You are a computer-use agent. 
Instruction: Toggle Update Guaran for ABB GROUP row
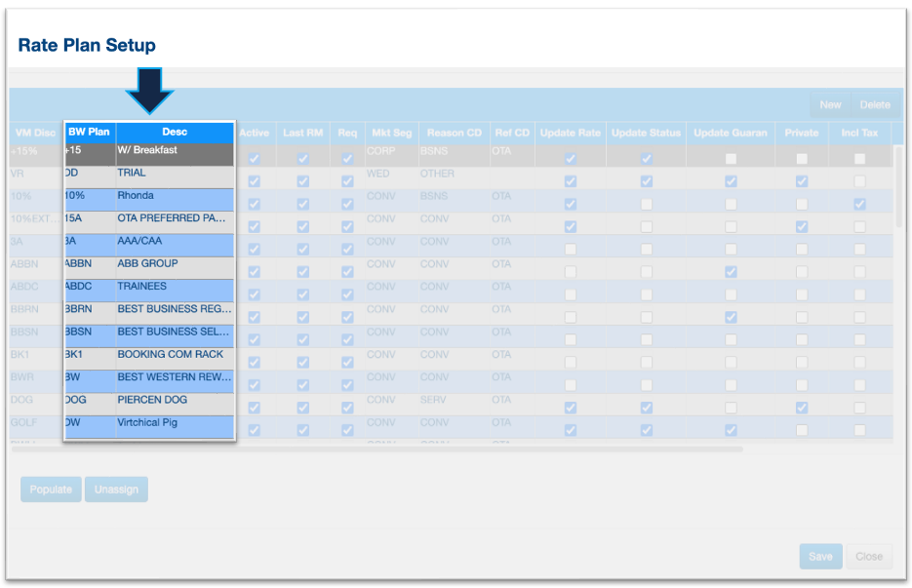coord(731,272)
